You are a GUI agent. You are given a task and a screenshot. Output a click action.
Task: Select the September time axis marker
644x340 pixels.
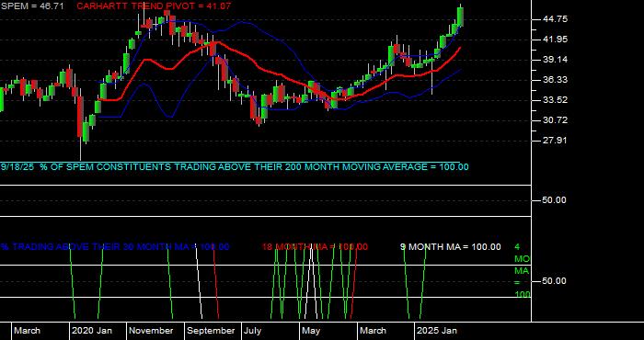(x=211, y=331)
